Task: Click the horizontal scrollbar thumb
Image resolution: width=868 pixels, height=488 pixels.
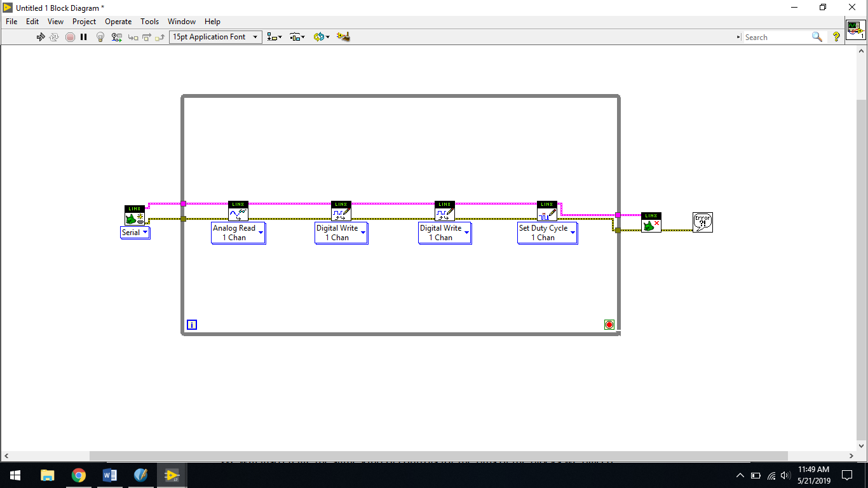Action: (x=438, y=456)
